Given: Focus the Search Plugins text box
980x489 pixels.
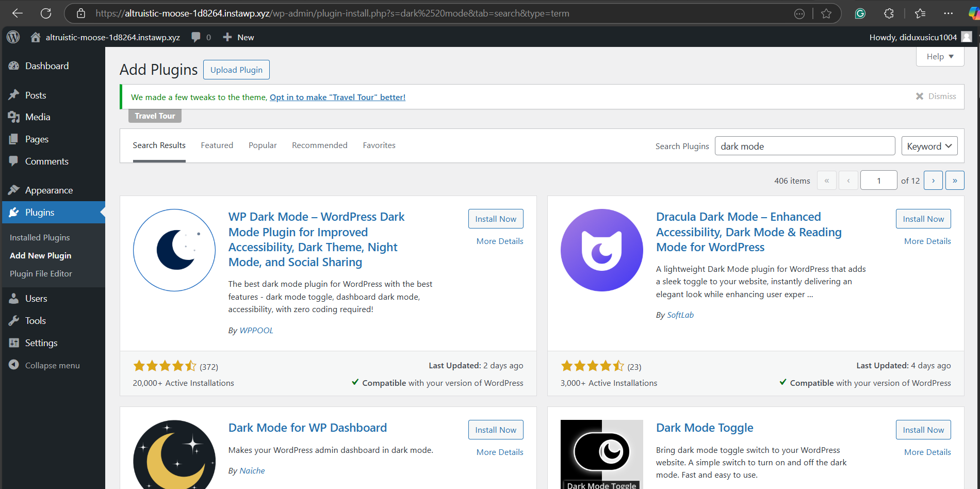Looking at the screenshot, I should (805, 146).
